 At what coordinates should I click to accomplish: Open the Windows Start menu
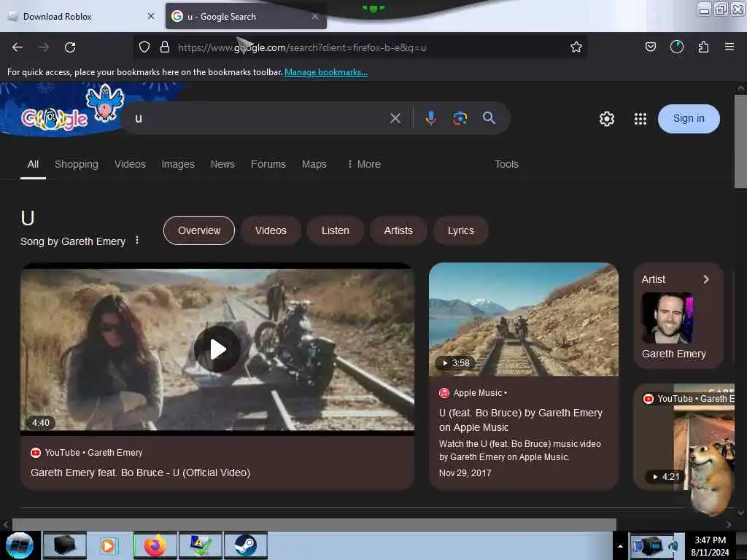click(x=19, y=545)
